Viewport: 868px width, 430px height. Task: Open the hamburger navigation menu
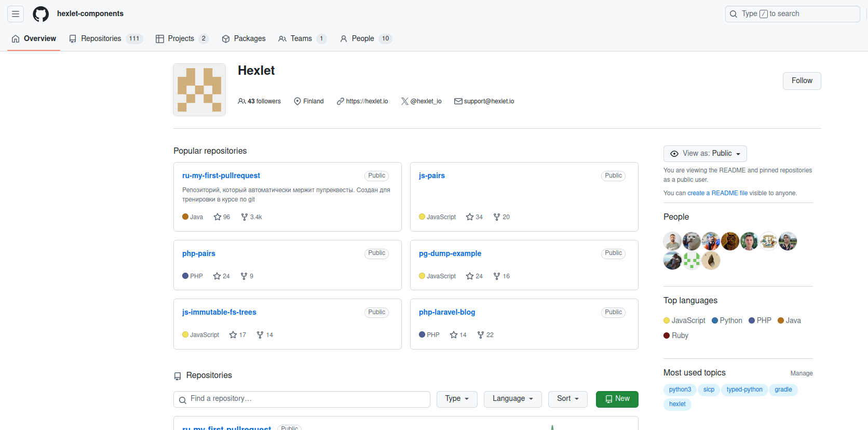[x=16, y=14]
